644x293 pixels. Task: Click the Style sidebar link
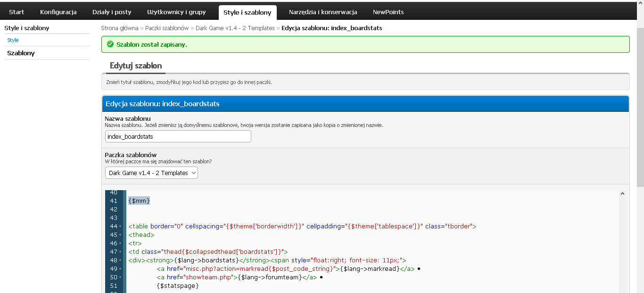tap(13, 40)
